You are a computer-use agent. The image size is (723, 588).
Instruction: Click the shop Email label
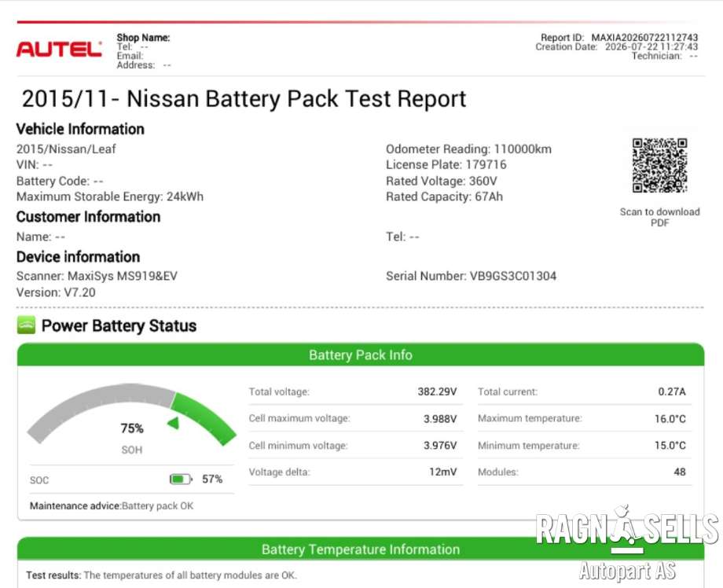tap(130, 56)
